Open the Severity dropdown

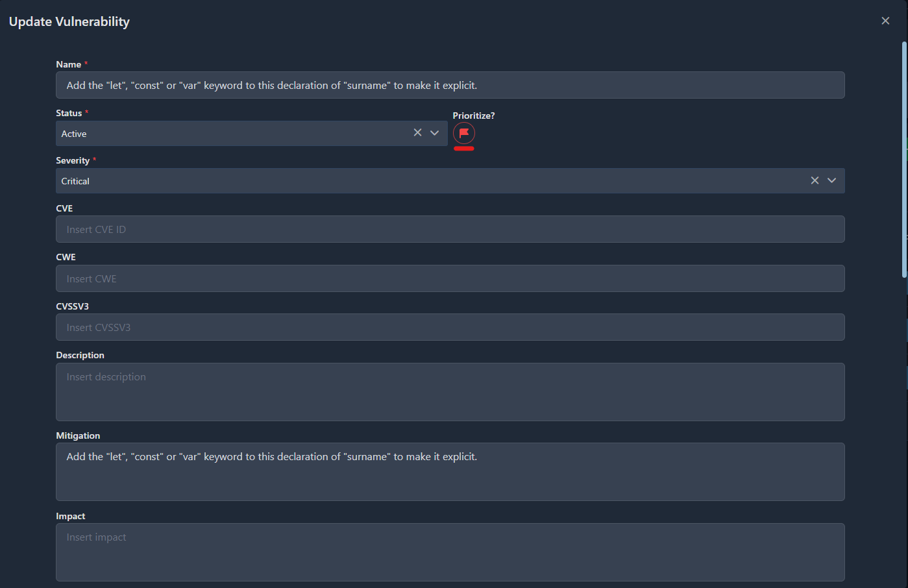click(832, 180)
